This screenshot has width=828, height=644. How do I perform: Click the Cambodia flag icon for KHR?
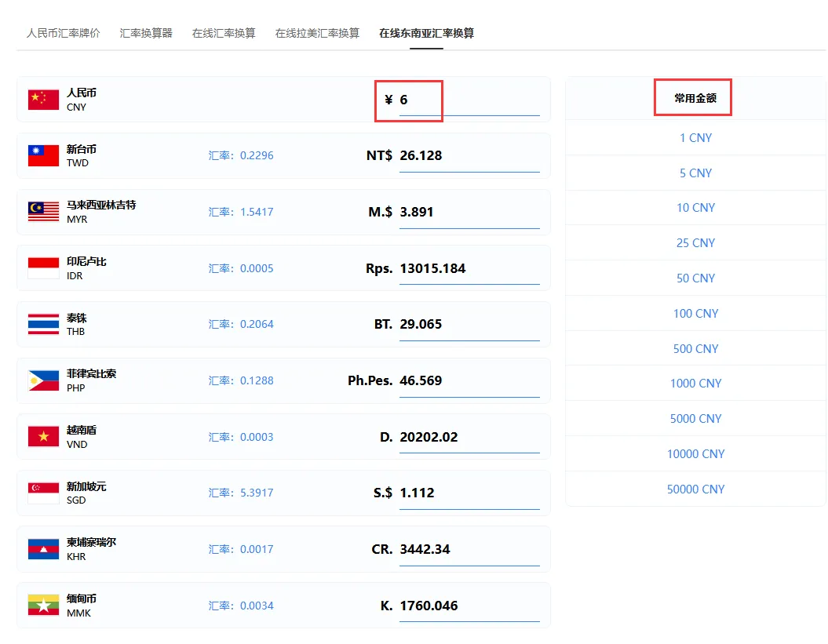(x=43, y=549)
